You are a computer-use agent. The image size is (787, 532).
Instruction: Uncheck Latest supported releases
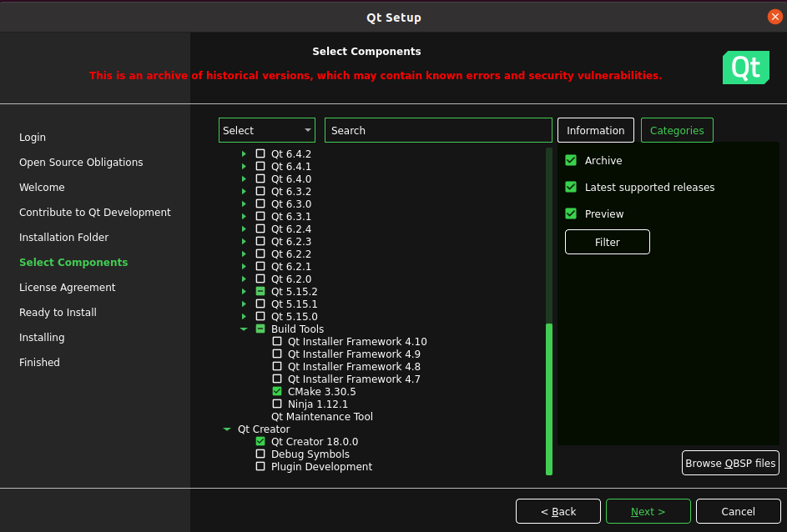(571, 187)
